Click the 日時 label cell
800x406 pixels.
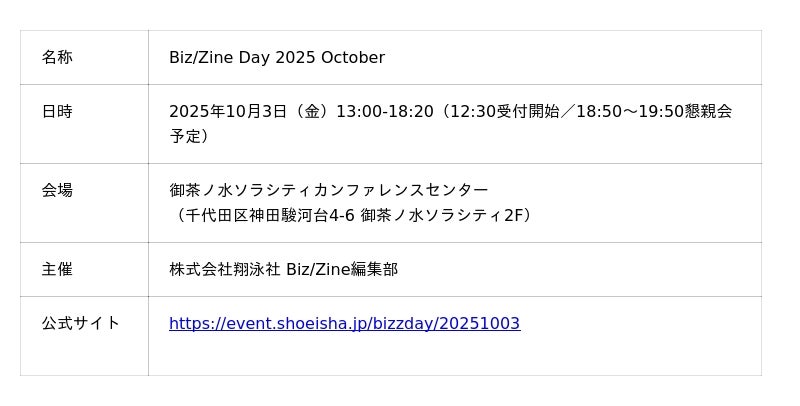click(57, 111)
